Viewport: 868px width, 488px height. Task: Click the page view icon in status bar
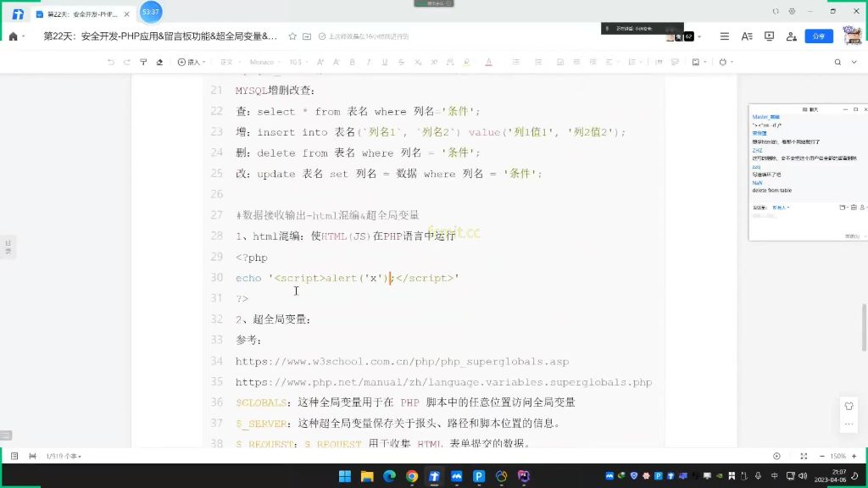click(14, 456)
